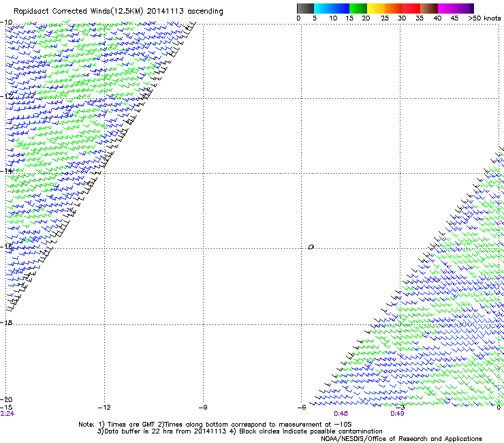The image size is (504, 443).
Task: Click the longitude label '-12' on bottom axis
Action: point(104,408)
